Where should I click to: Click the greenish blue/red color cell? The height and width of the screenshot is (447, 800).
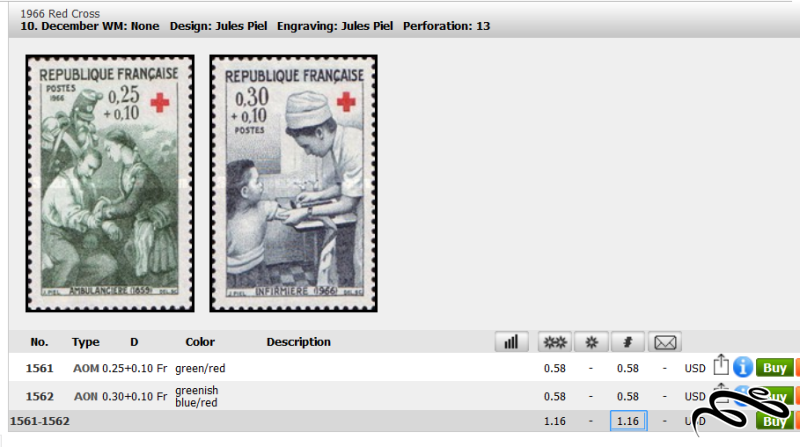(197, 396)
